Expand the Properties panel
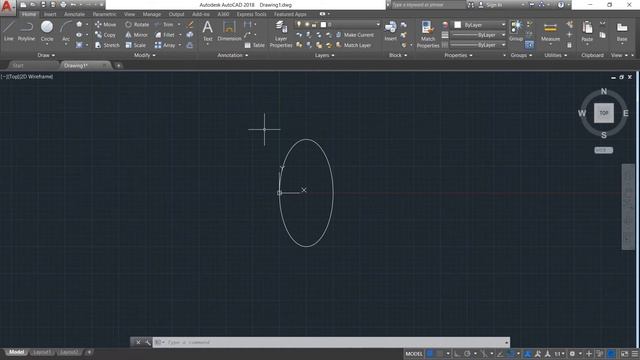Image resolution: width=640 pixels, height=360 pixels. pyautogui.click(x=458, y=55)
